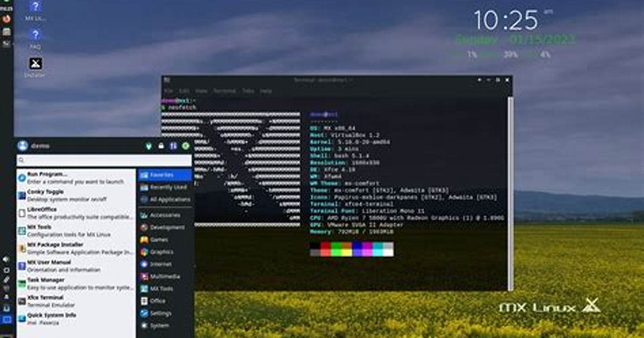Click the green shield icon in menu header
The height and width of the screenshot is (338, 644).
point(149,146)
